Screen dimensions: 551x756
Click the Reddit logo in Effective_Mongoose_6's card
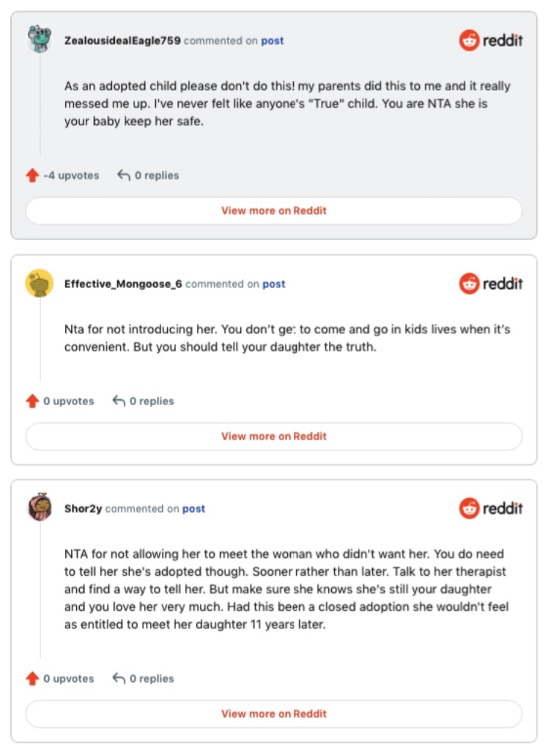point(490,283)
